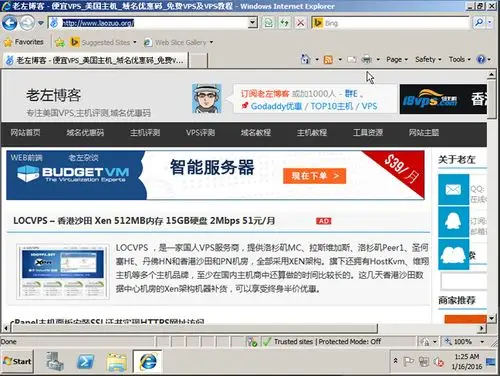The height and width of the screenshot is (376, 500).
Task: Go forward with the Forward arrow
Action: pyautogui.click(x=27, y=23)
